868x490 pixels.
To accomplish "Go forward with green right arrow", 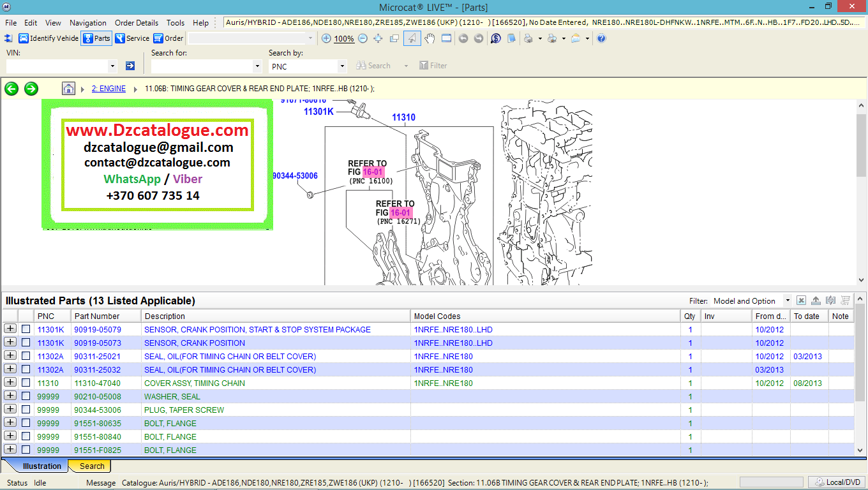I will pyautogui.click(x=31, y=89).
